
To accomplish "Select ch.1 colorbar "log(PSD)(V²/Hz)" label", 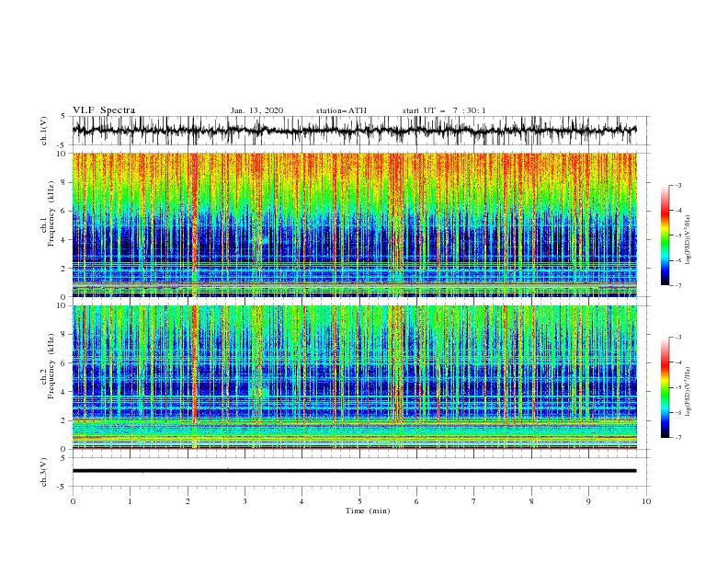I will [x=688, y=240].
